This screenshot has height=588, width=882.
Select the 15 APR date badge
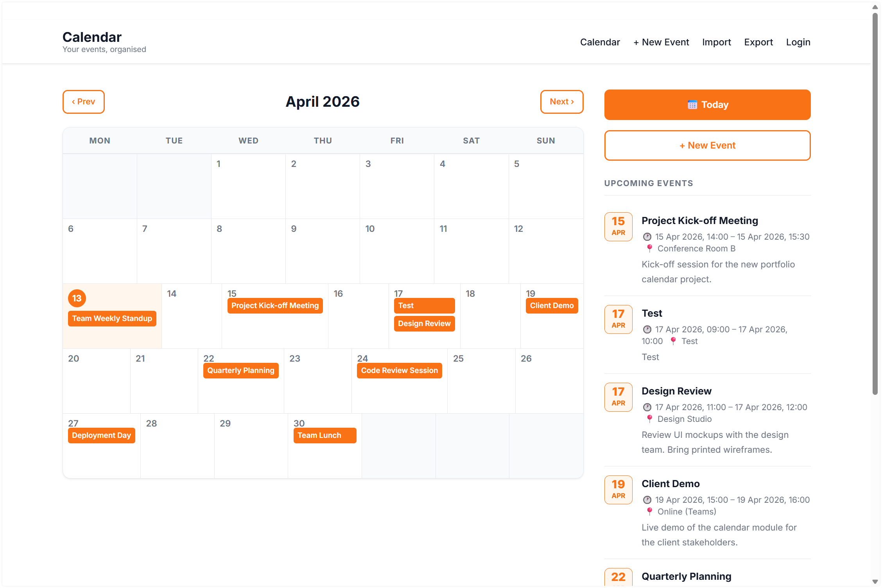pyautogui.click(x=618, y=227)
